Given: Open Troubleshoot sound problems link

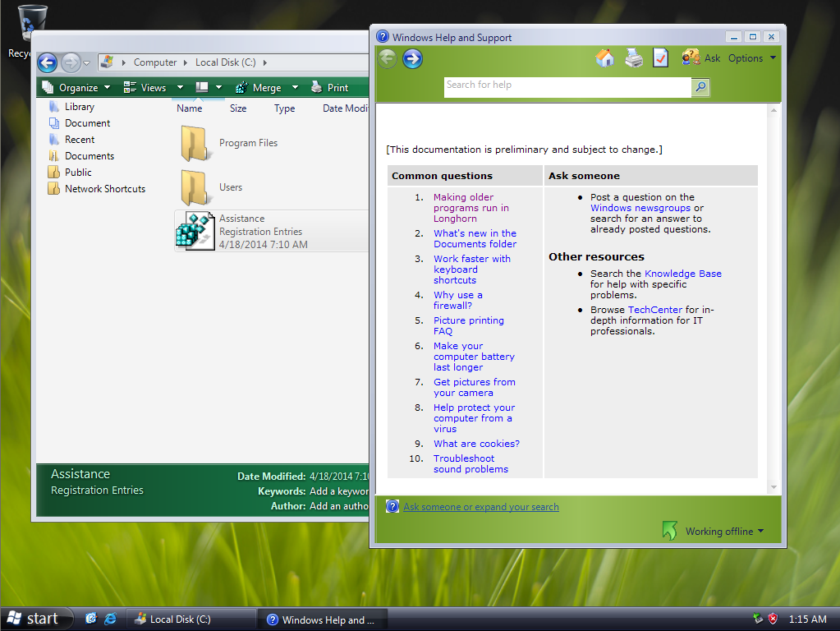Looking at the screenshot, I should (x=470, y=463).
